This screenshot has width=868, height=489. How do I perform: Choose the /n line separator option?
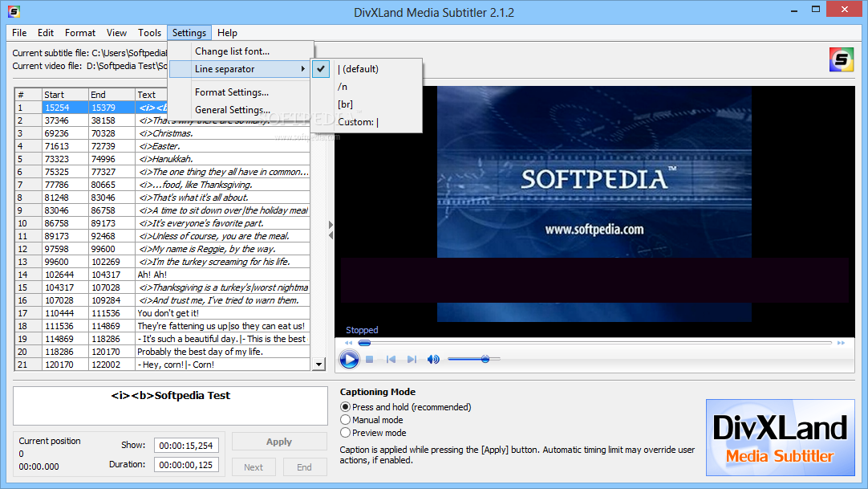366,87
